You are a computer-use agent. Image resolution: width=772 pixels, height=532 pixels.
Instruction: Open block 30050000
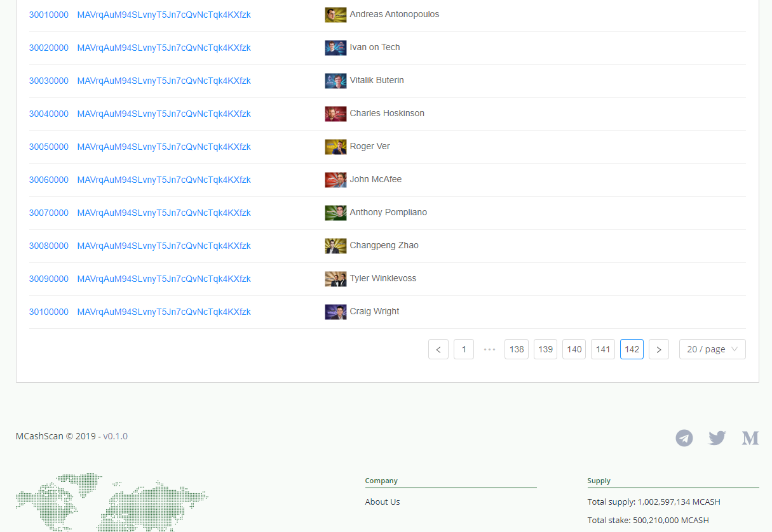coord(49,147)
